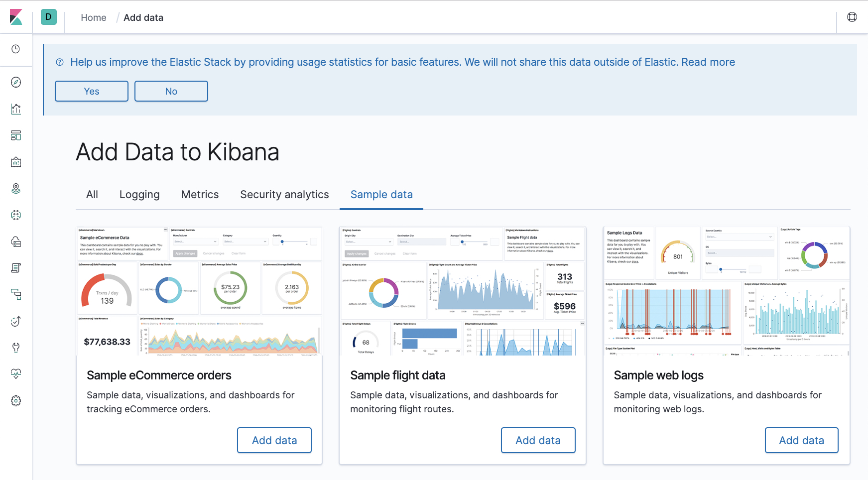Click 'monitoring web logs' description text
This screenshot has width=868, height=480.
point(659,409)
